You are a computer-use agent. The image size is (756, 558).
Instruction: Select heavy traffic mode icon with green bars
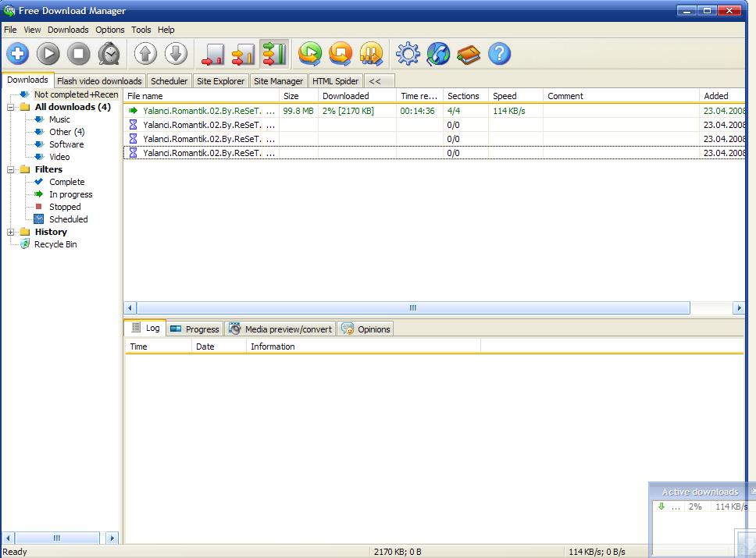pyautogui.click(x=274, y=54)
